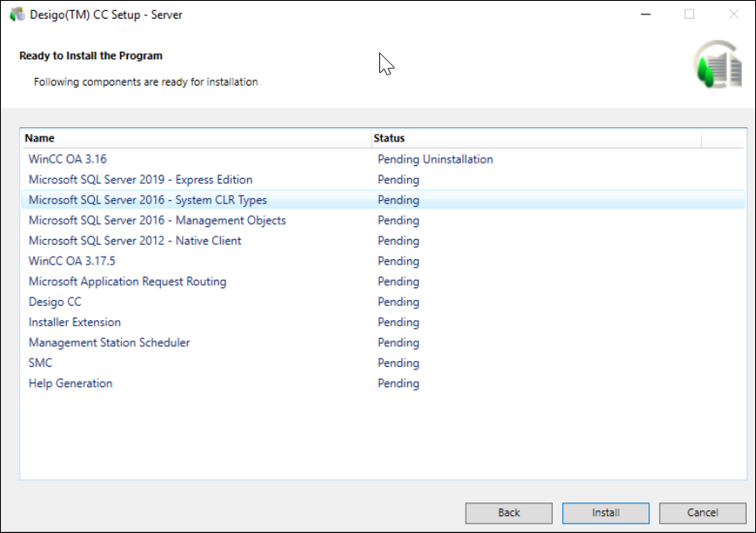Highlight the WinCC OA 3.17.5 component
Viewport: 756px width, 533px height.
(x=72, y=261)
